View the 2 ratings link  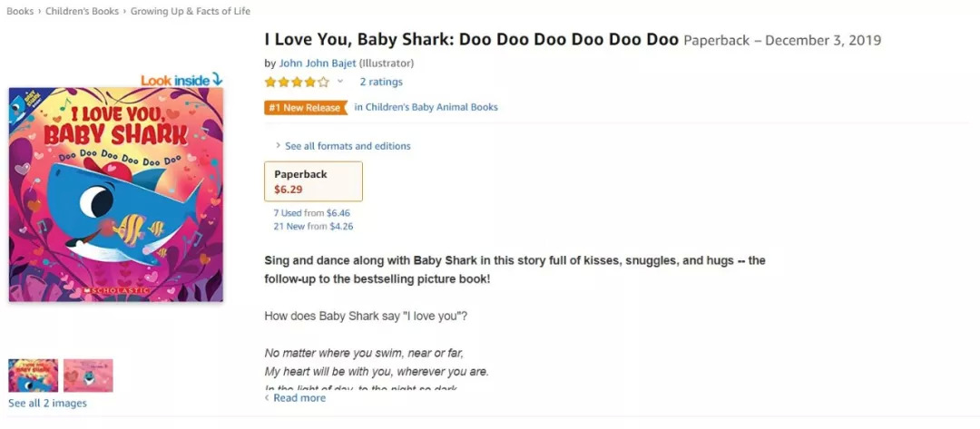pos(381,82)
